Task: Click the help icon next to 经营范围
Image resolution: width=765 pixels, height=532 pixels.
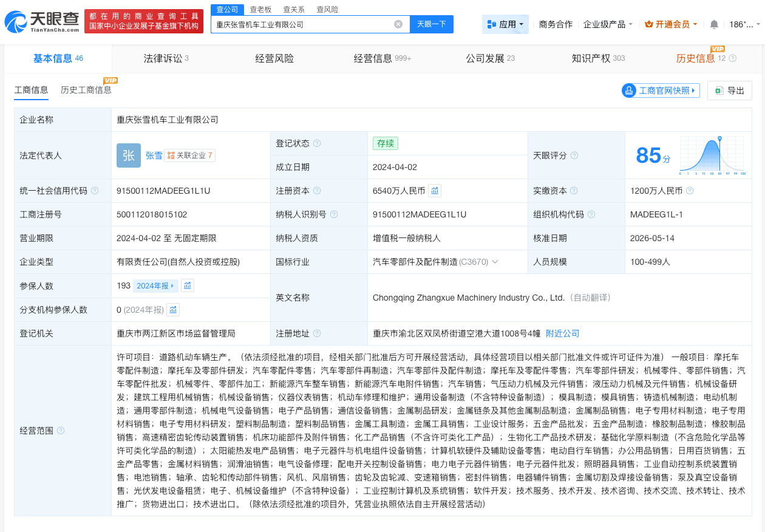Action: tap(61, 431)
